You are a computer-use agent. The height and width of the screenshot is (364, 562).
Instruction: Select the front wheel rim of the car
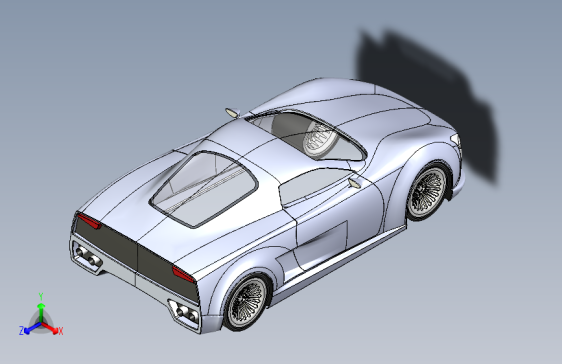click(x=427, y=193)
